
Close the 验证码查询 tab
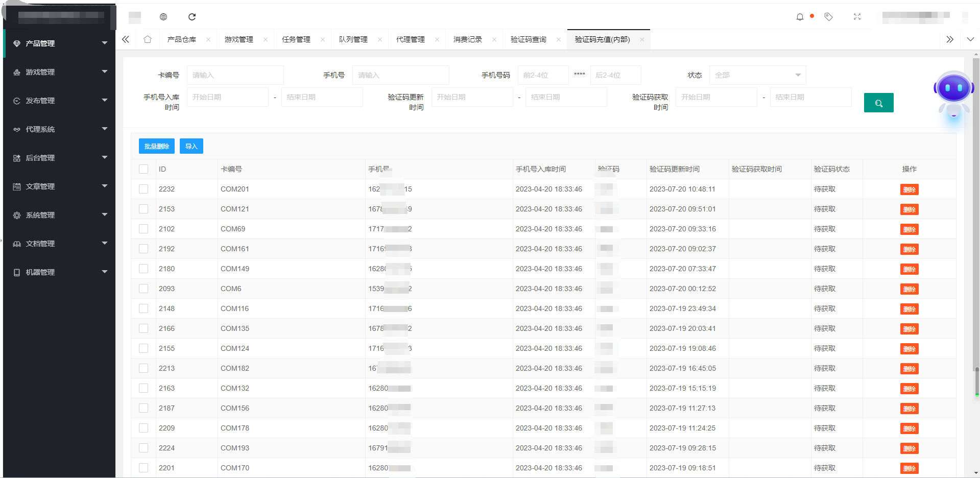(559, 39)
